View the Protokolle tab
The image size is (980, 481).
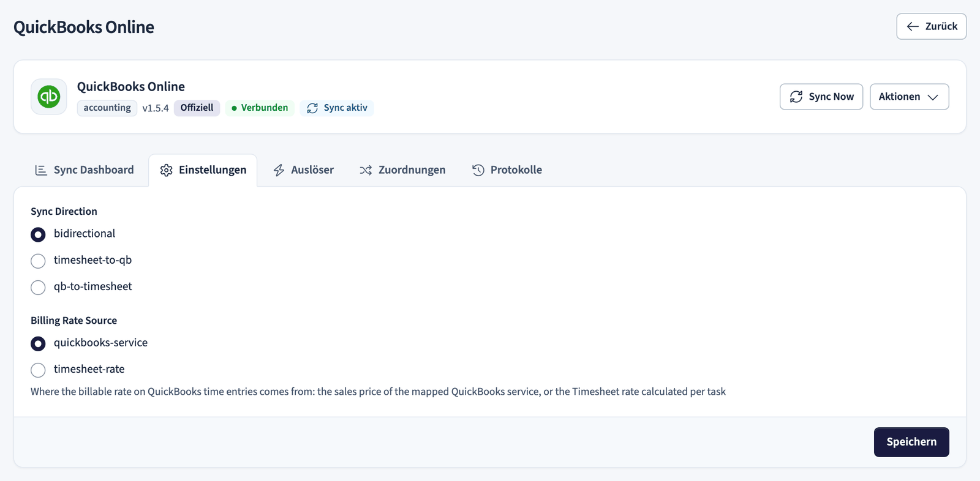(507, 170)
